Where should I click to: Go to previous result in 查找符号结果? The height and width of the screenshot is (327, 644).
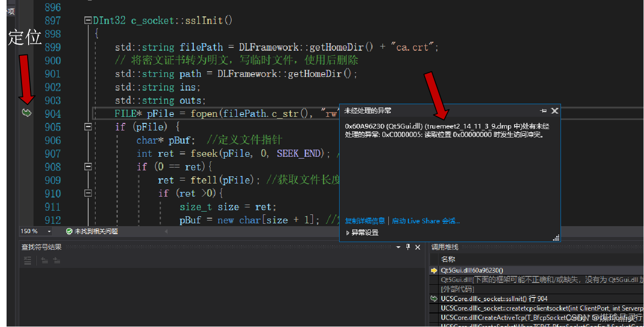45,260
